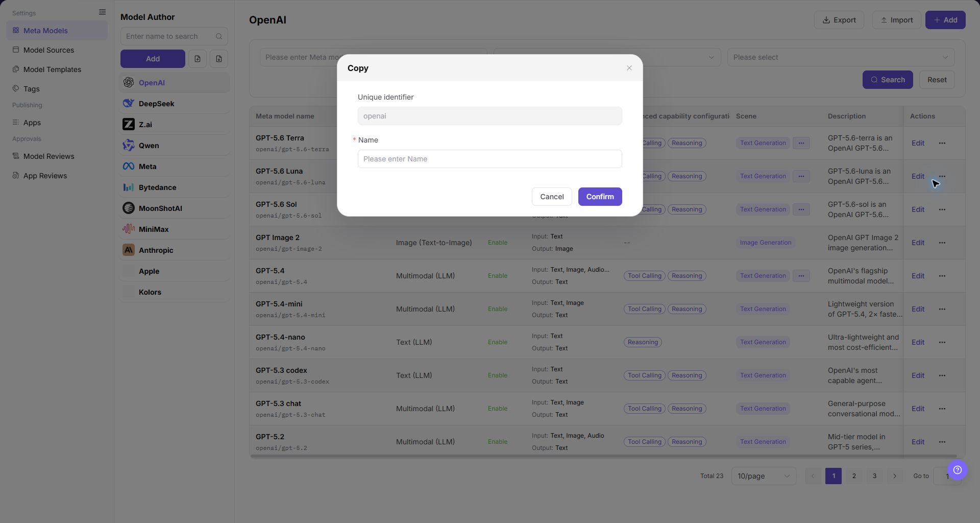Expand more scenes for GPT-5.6 Terra
The height and width of the screenshot is (523, 980).
[x=801, y=143]
